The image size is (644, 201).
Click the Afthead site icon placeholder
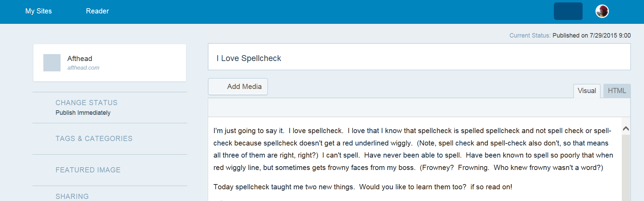pyautogui.click(x=52, y=63)
